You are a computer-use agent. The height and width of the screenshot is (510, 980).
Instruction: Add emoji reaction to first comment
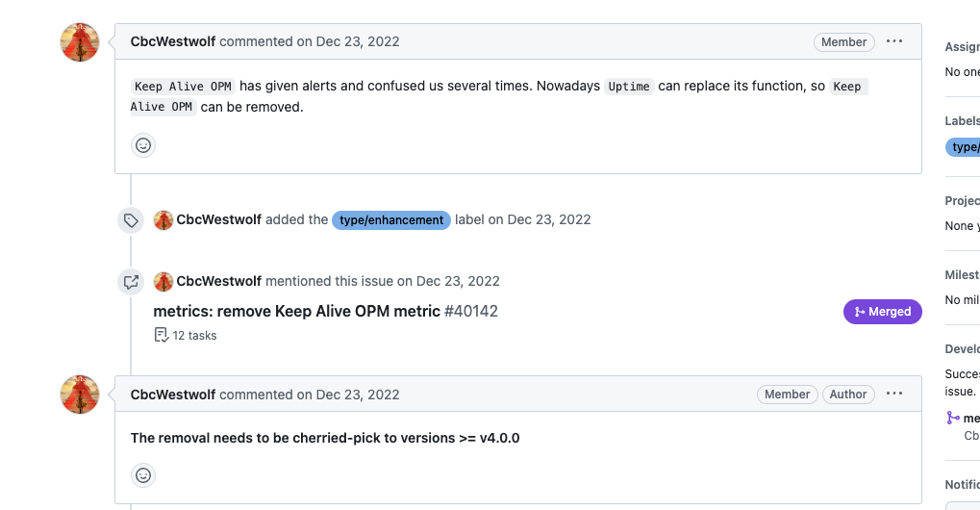(x=143, y=145)
